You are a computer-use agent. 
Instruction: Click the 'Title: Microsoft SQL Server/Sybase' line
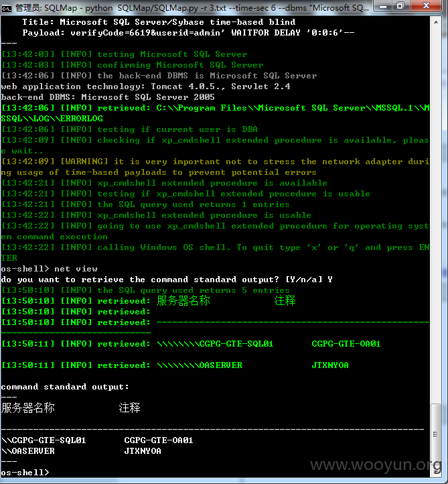click(159, 22)
